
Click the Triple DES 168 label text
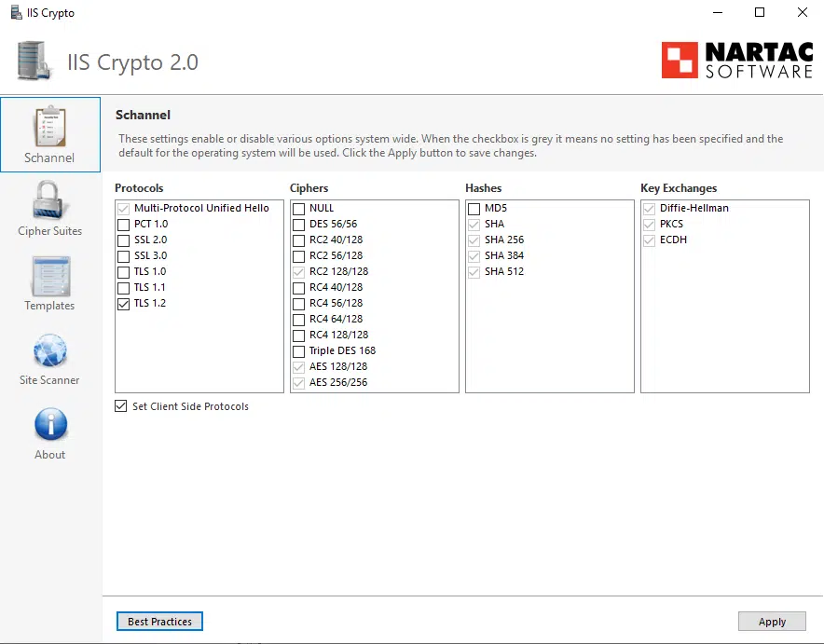click(x=343, y=350)
